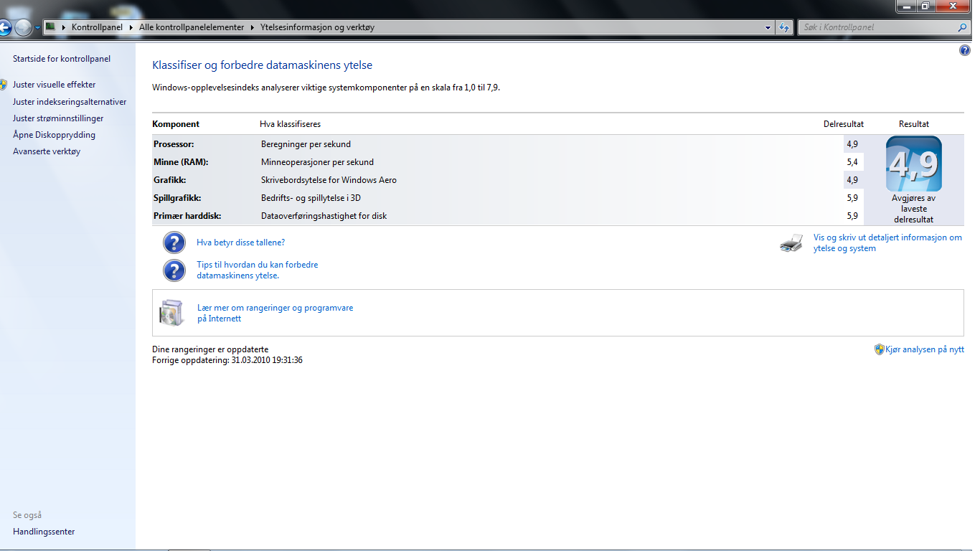Screen dimensions: 980x551
Task: Click 'Kjør analysen på nytt' link
Action: coord(925,349)
